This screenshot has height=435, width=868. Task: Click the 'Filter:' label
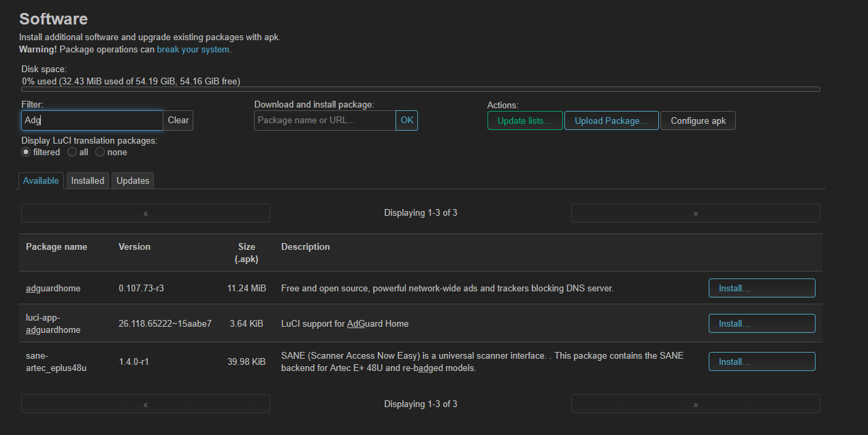coord(33,104)
